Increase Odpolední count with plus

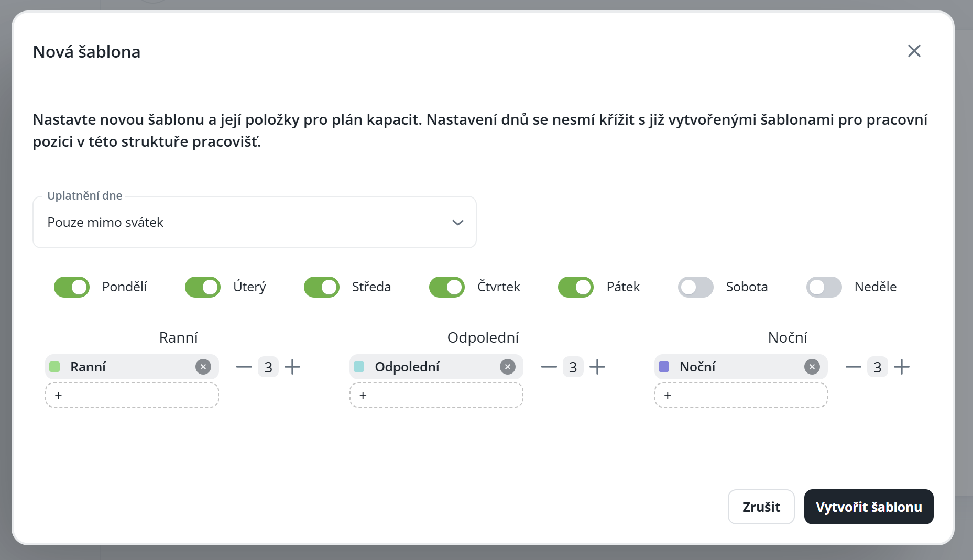(x=597, y=367)
